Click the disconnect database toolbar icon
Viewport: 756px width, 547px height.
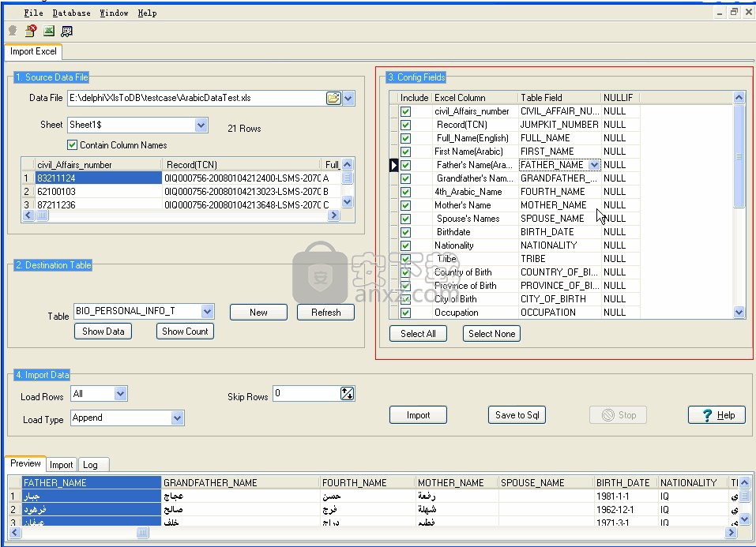point(31,32)
